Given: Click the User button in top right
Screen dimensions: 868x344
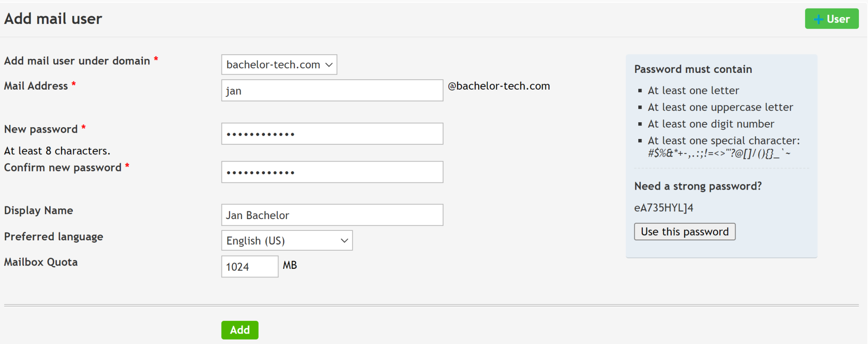Looking at the screenshot, I should pos(831,19).
